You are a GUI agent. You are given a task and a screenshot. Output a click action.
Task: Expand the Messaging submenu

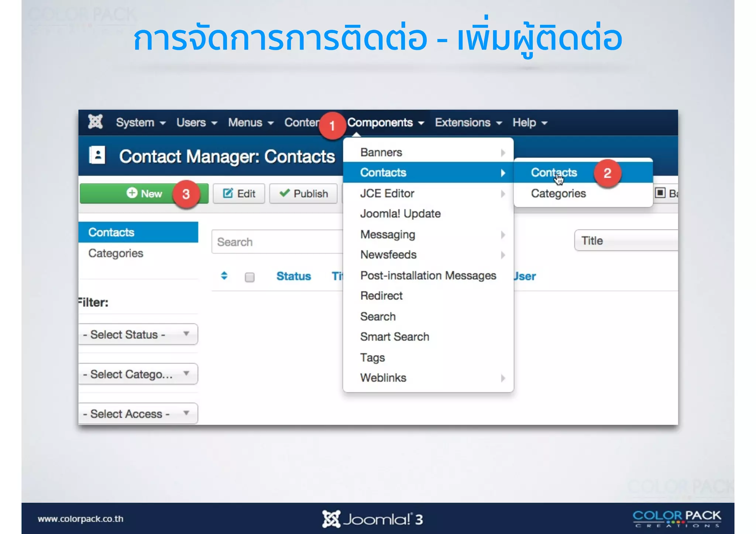pyautogui.click(x=428, y=234)
